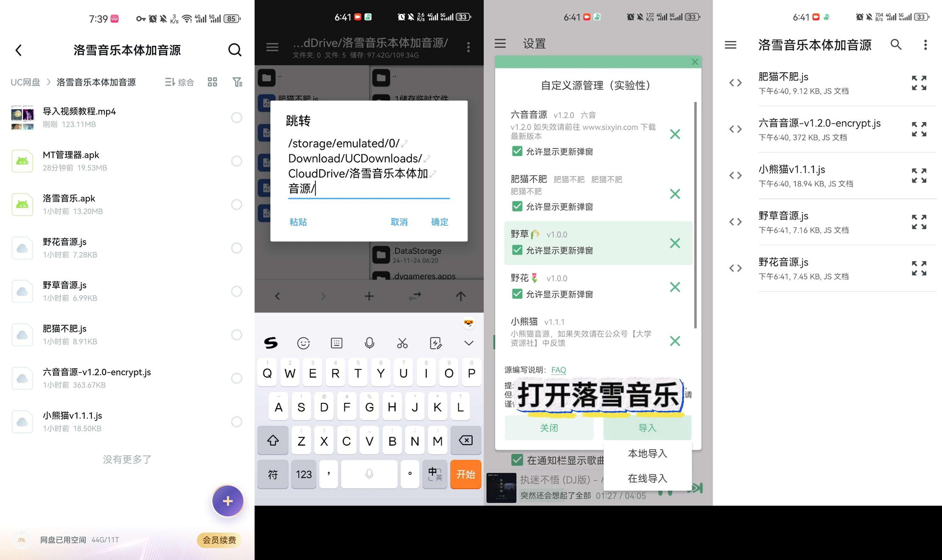Tap MT manager up-directory arrow
The image size is (942, 560).
tap(461, 296)
